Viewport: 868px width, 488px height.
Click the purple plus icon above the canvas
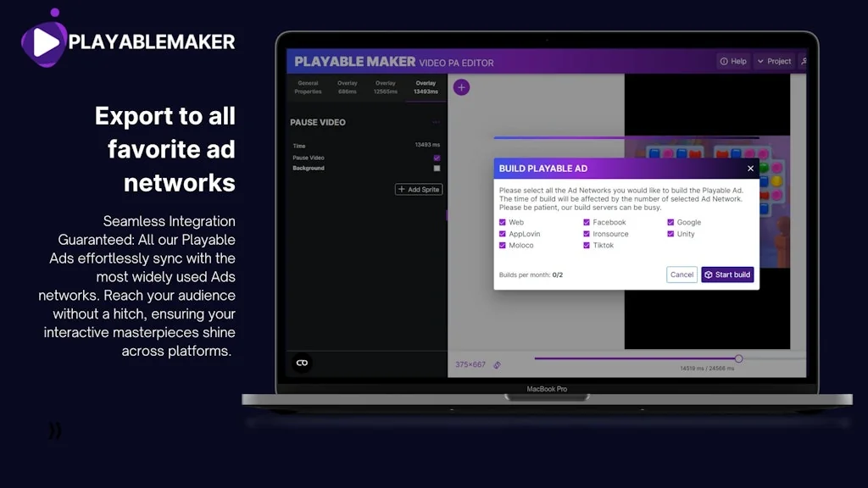point(461,87)
